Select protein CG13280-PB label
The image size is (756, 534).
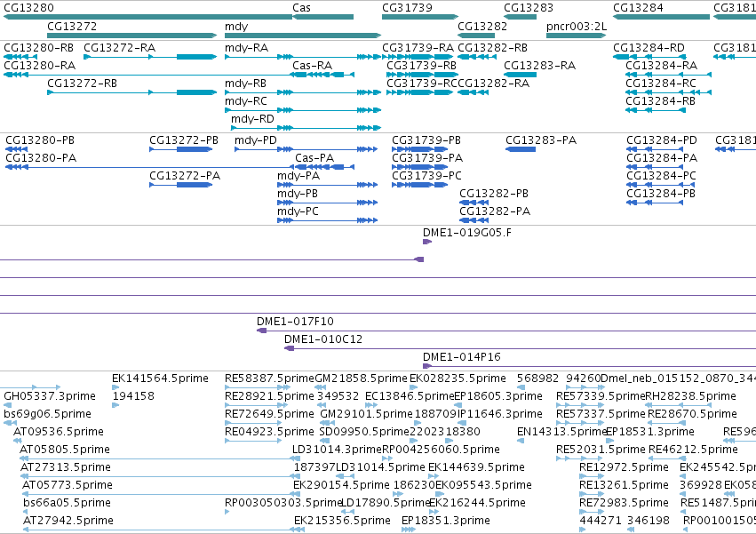pyautogui.click(x=40, y=140)
